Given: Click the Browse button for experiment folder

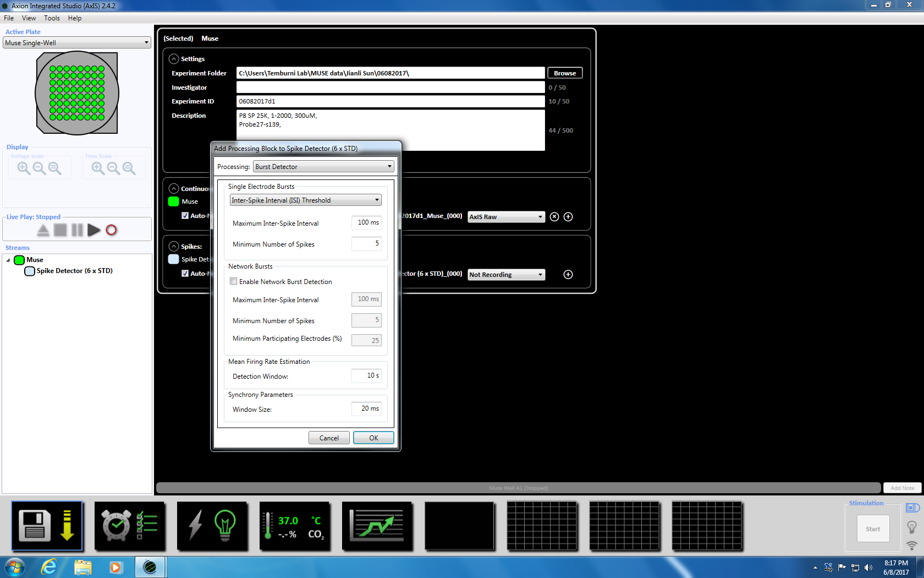Looking at the screenshot, I should 565,73.
